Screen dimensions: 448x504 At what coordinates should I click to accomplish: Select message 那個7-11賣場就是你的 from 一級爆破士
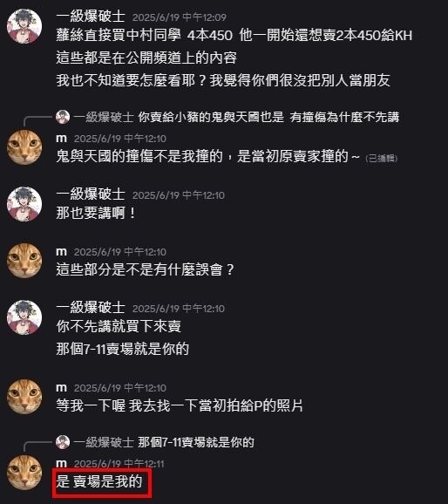122,349
